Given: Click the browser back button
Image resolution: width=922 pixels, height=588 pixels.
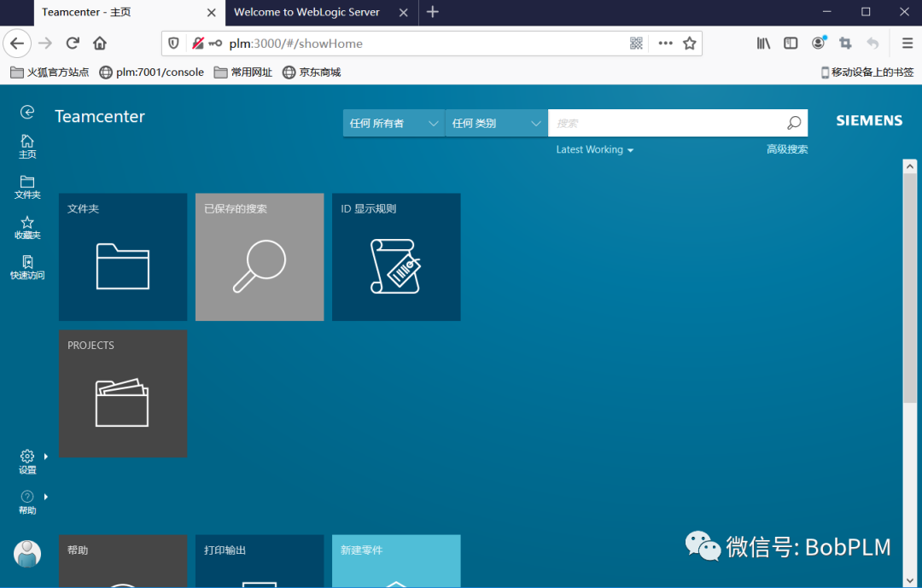Looking at the screenshot, I should pos(18,43).
